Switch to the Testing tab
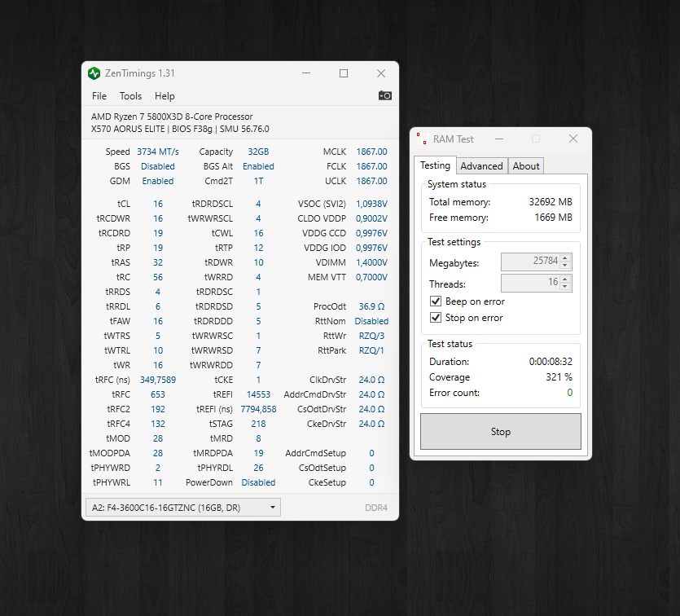Viewport: 680px width, 616px height. pyautogui.click(x=435, y=165)
